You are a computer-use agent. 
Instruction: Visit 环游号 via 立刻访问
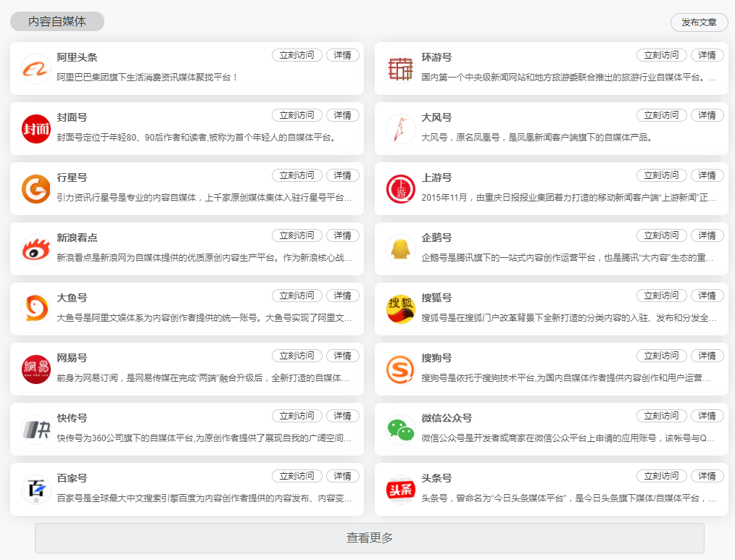(x=661, y=55)
